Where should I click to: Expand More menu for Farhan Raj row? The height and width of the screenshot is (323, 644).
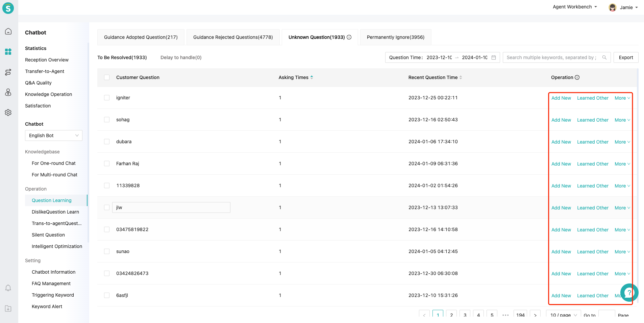(622, 164)
